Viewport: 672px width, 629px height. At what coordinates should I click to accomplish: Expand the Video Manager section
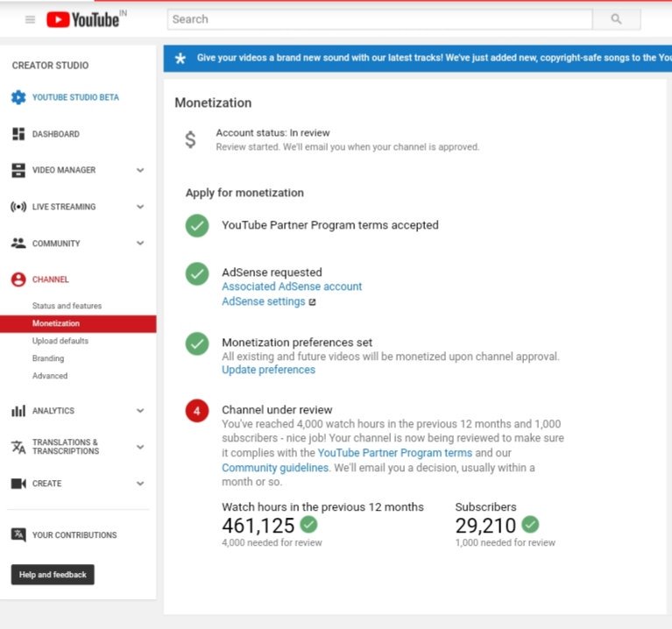[140, 170]
